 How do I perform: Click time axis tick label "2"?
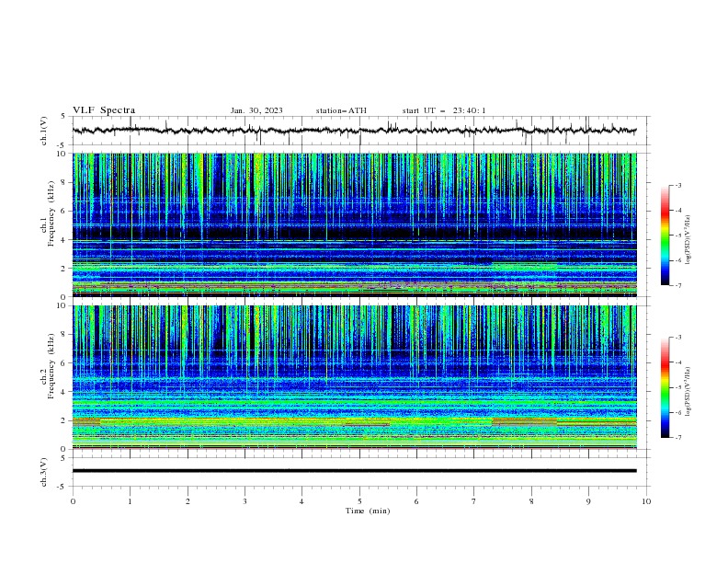point(188,501)
